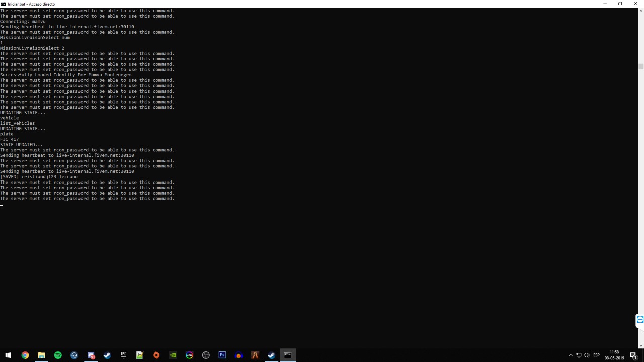Open the Windows Start menu
Screen dimensions: 644x362
pos(8,355)
